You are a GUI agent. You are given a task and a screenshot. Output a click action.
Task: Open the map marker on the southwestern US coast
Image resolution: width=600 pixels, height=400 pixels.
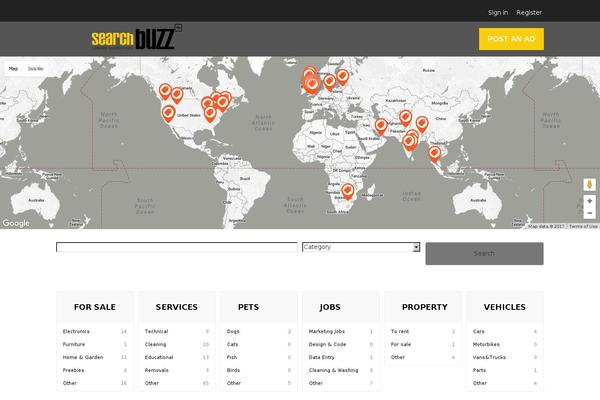coord(168,113)
